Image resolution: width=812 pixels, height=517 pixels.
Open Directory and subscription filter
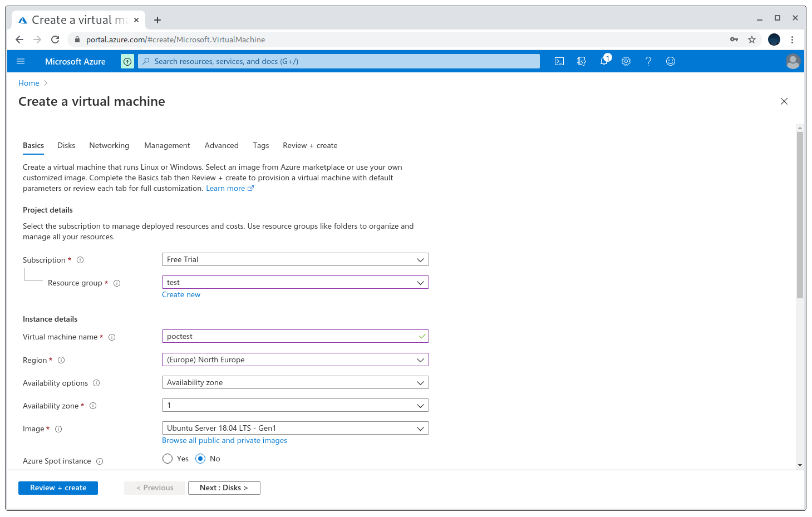click(582, 61)
